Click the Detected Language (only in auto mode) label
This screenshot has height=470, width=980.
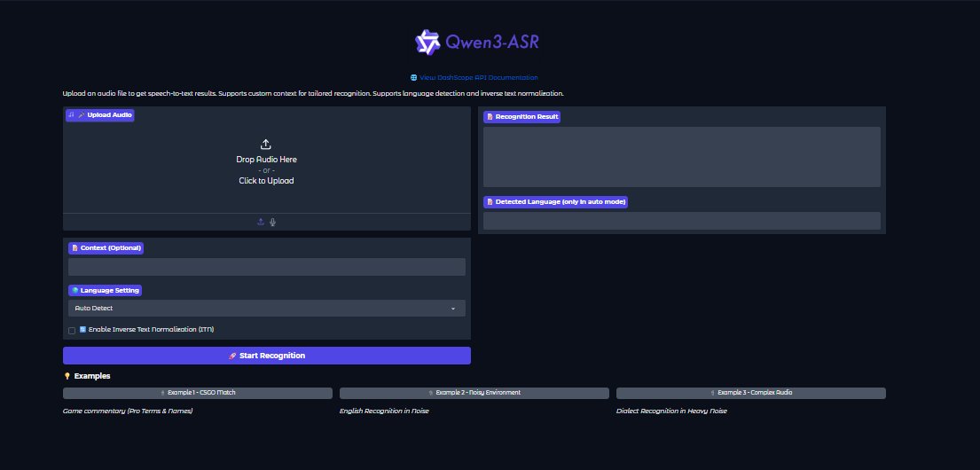point(555,202)
